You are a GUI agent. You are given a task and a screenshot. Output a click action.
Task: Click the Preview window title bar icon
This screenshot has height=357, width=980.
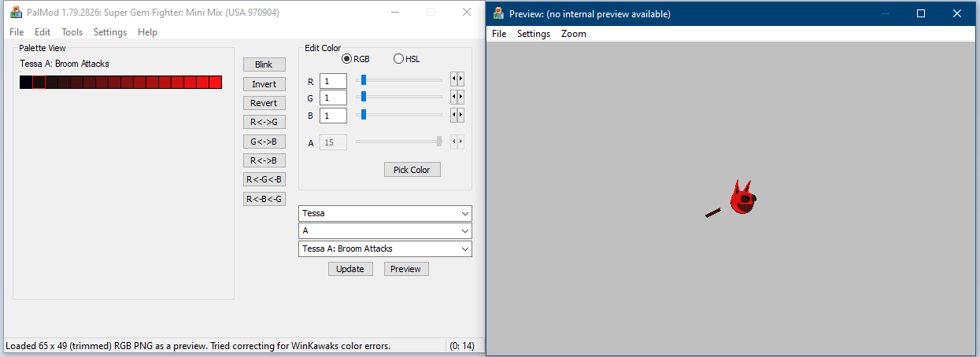click(498, 13)
